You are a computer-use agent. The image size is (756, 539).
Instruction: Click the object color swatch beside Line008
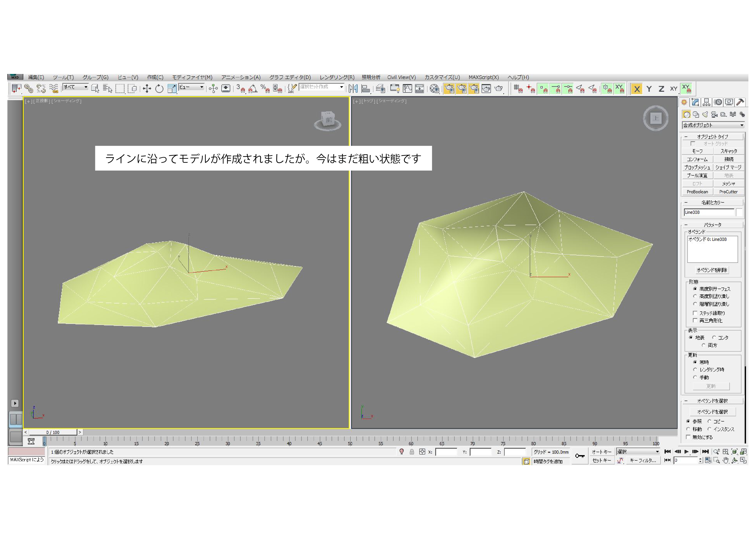pyautogui.click(x=739, y=212)
